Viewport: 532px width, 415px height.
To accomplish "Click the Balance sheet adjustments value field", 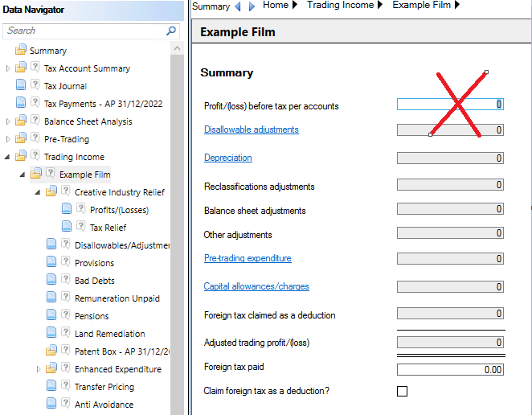I will pyautogui.click(x=450, y=209).
